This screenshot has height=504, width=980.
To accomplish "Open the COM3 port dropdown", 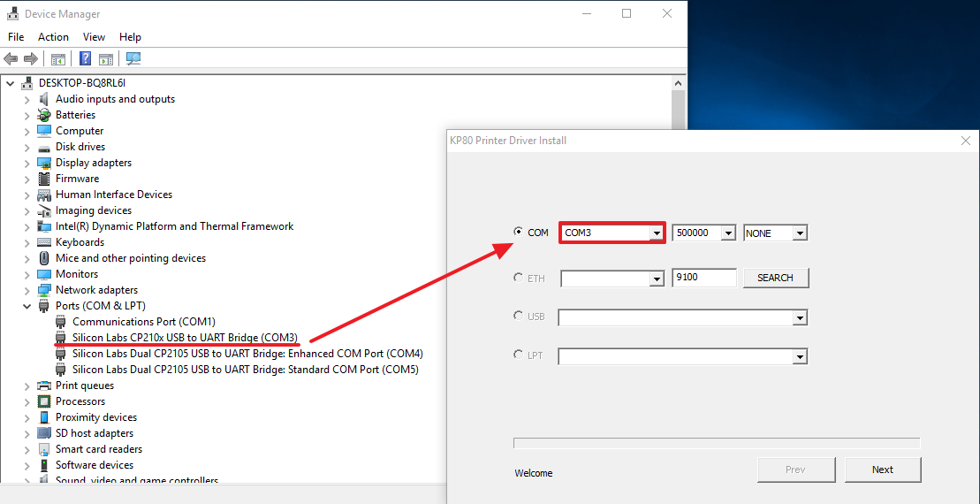I will [x=656, y=233].
